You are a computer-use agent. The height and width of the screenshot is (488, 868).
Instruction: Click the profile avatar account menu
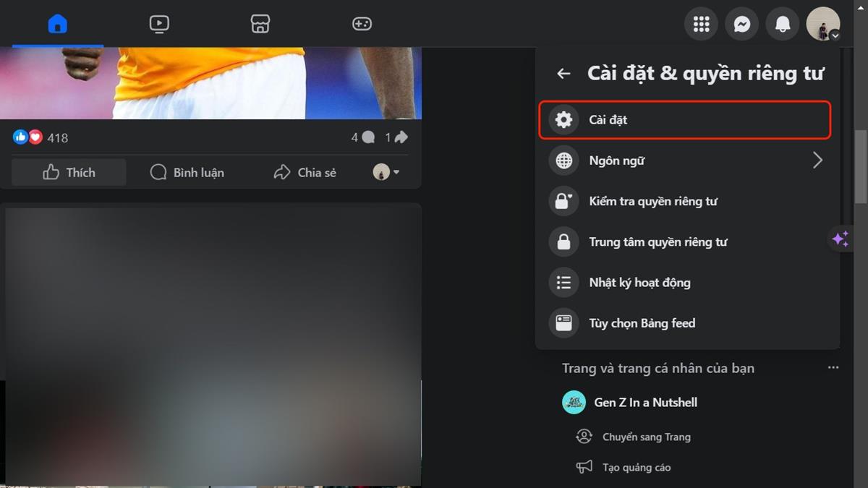pyautogui.click(x=823, y=24)
